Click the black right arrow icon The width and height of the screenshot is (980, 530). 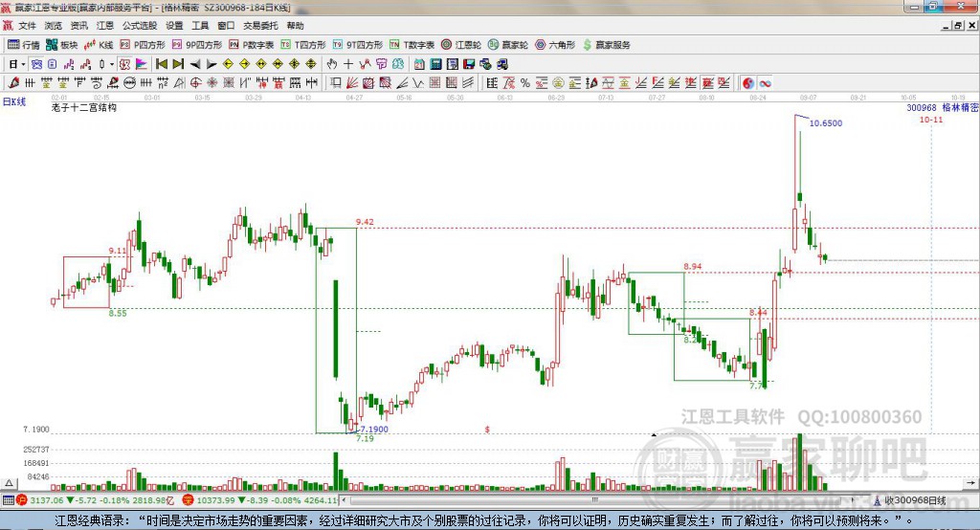tap(212, 64)
